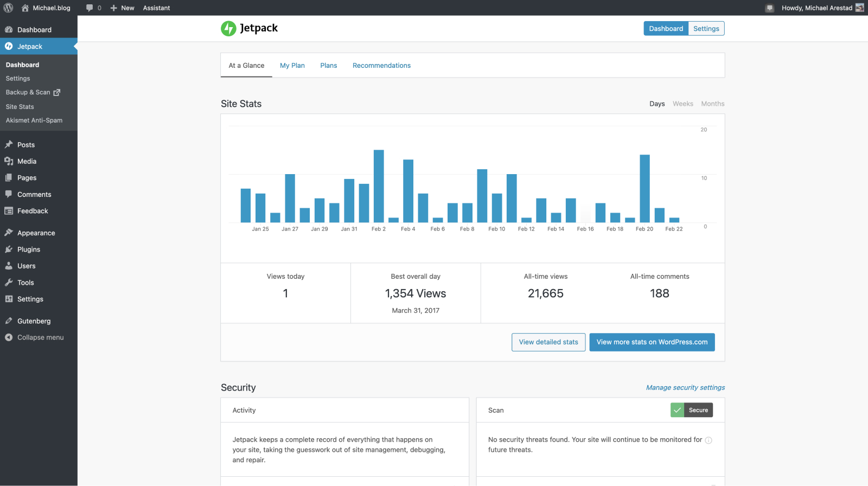The height and width of the screenshot is (486, 868).
Task: Open Howdy, Michael Arestad account menu
Action: pyautogui.click(x=822, y=8)
